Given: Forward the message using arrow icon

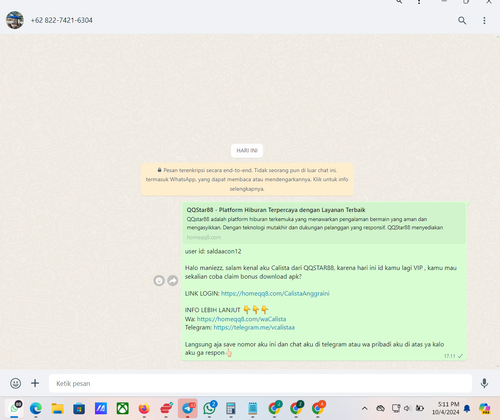Looking at the screenshot, I should 172,281.
